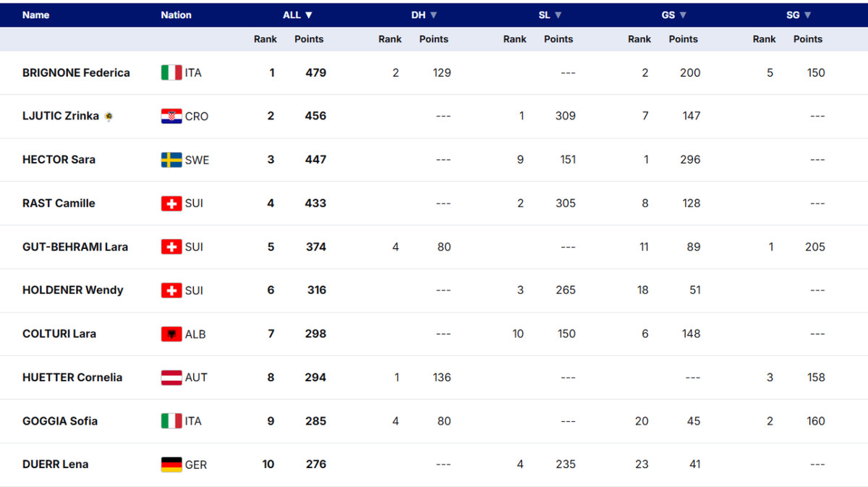Image resolution: width=868 pixels, height=487 pixels.
Task: Click the Albania flag icon beside ALB
Action: tap(171, 334)
